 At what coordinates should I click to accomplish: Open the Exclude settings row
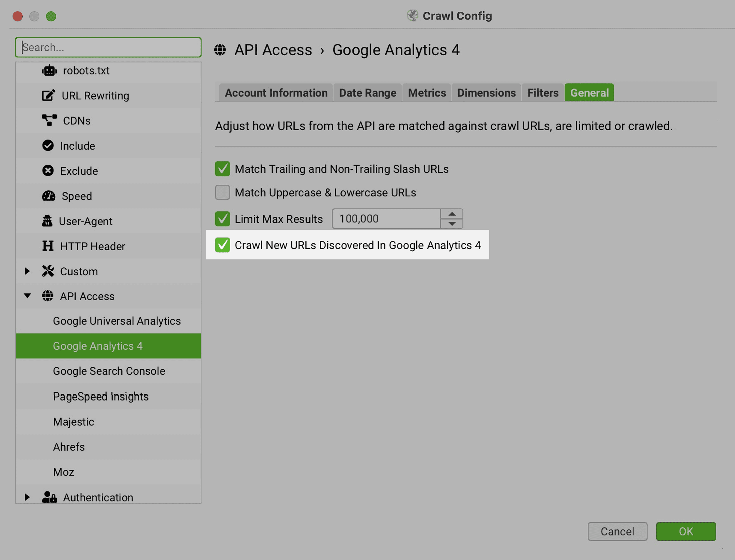(x=108, y=171)
